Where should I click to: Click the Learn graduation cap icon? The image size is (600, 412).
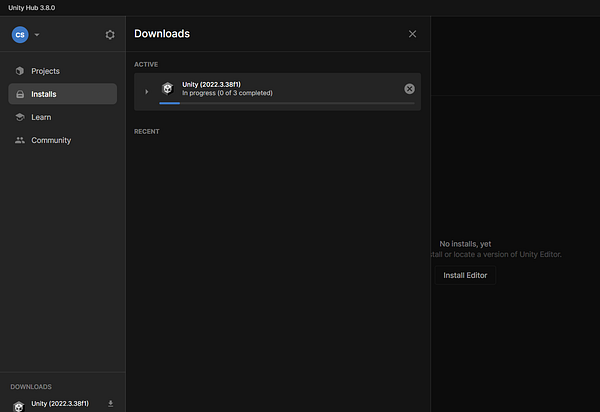(20, 117)
